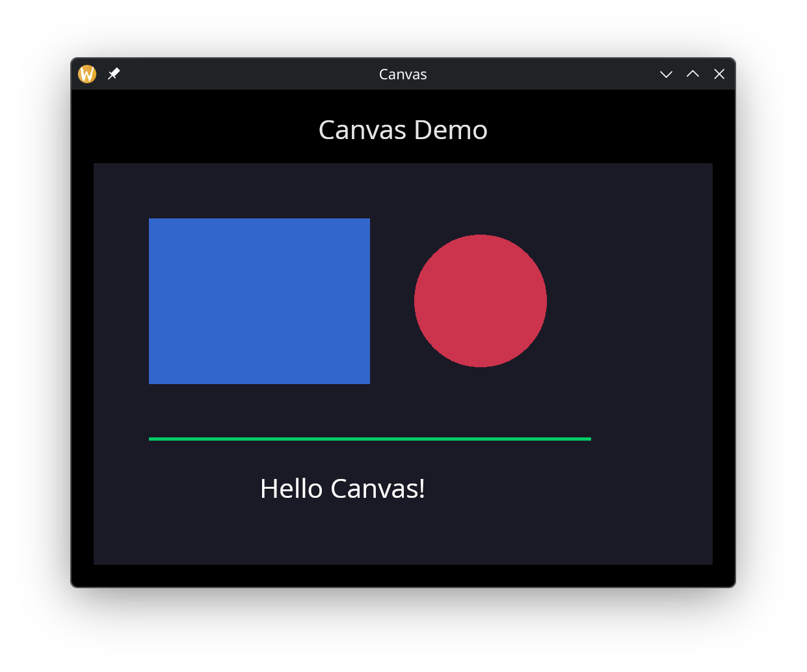
Task: Click the downward chevron in the titlebar
Action: pos(666,74)
